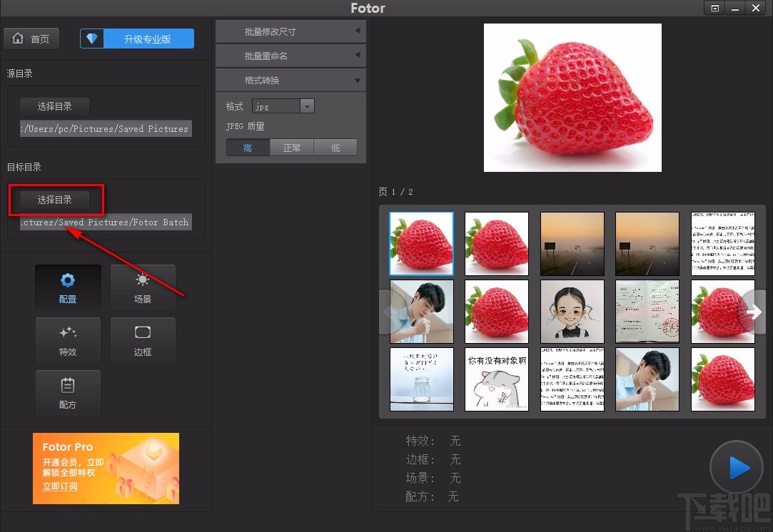Expand the 批量修改尺寸 section
The image size is (773, 532).
coord(291,31)
